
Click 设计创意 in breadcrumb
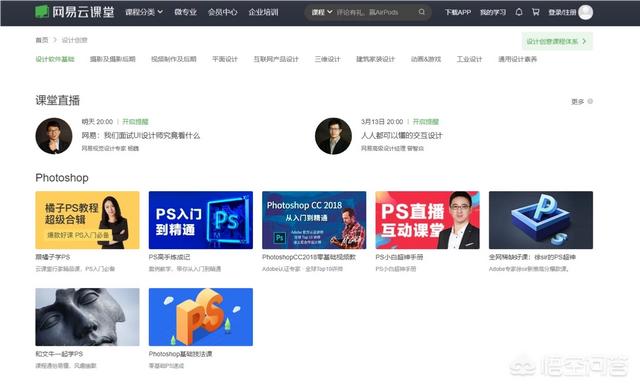pos(74,40)
